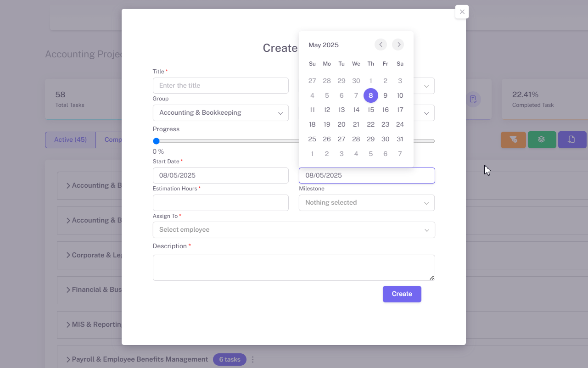Click the purple export file icon button
Viewport: 588px width, 368px height.
click(x=572, y=139)
